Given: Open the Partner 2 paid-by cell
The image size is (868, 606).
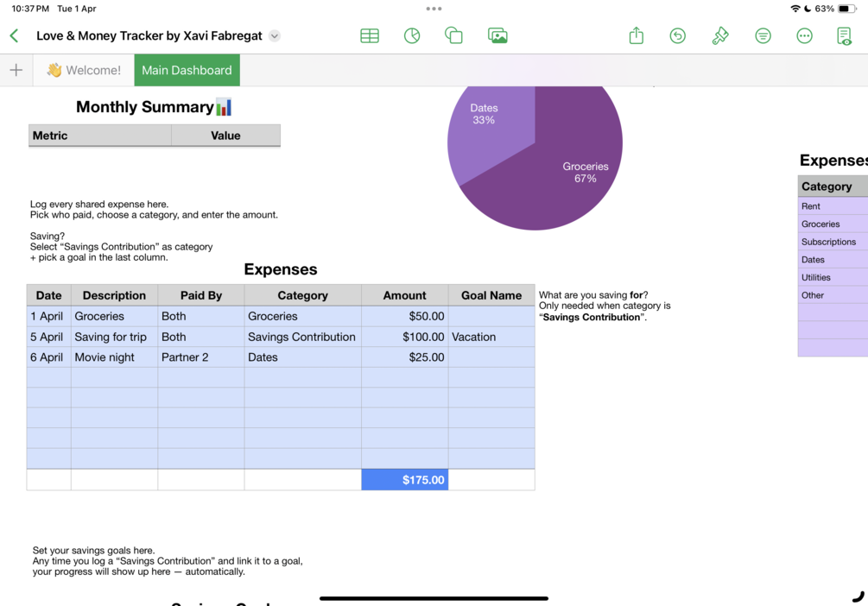Looking at the screenshot, I should pyautogui.click(x=201, y=357).
